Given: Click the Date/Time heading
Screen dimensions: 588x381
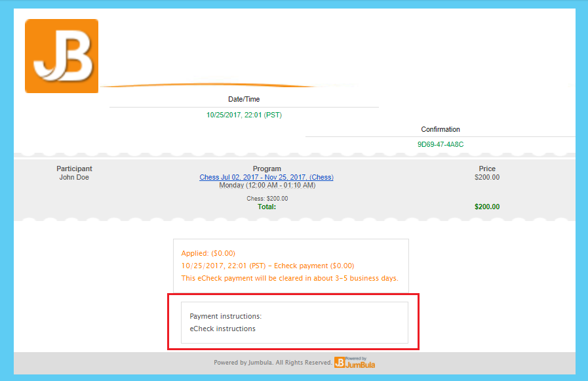Looking at the screenshot, I should coord(244,99).
